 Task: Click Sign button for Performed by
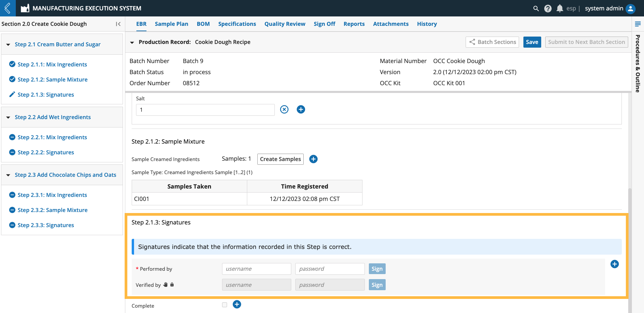pyautogui.click(x=377, y=269)
